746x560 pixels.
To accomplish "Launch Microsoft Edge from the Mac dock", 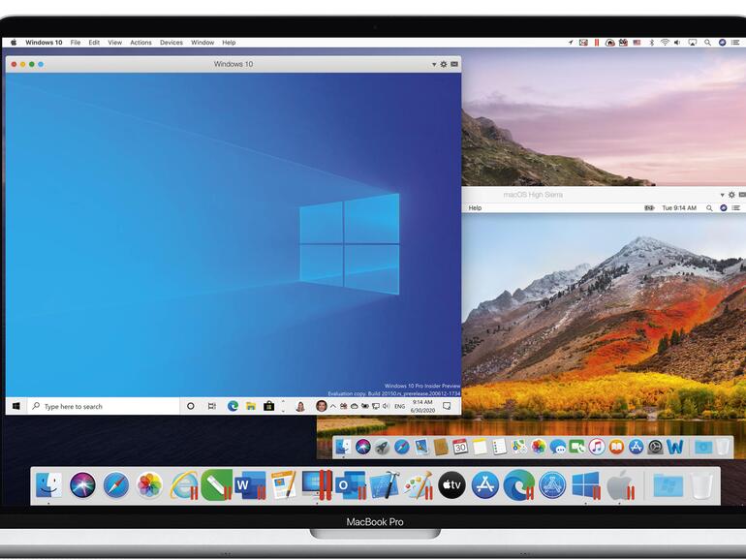I will 518,485.
